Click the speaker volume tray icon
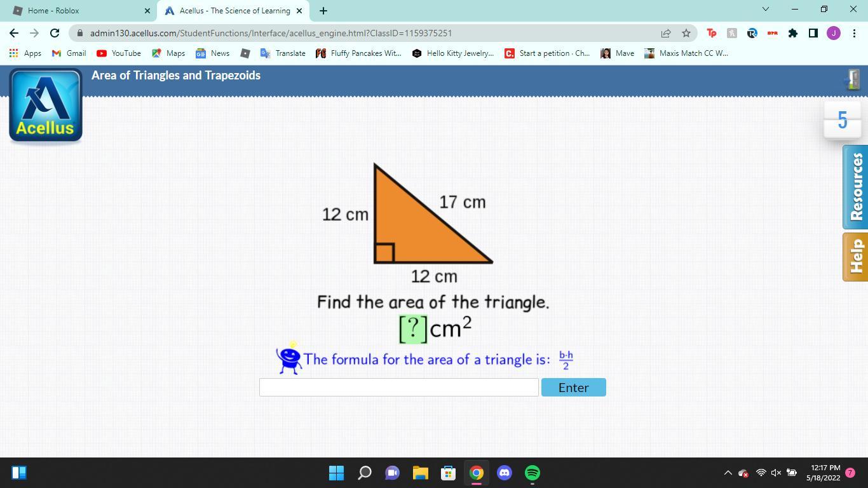This screenshot has width=868, height=488. (776, 473)
